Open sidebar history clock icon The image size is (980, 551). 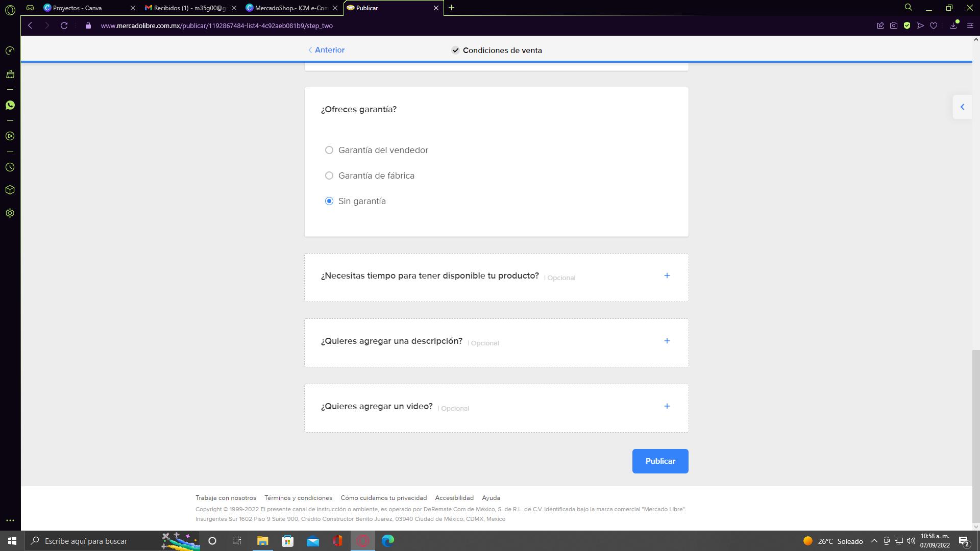[x=10, y=167]
